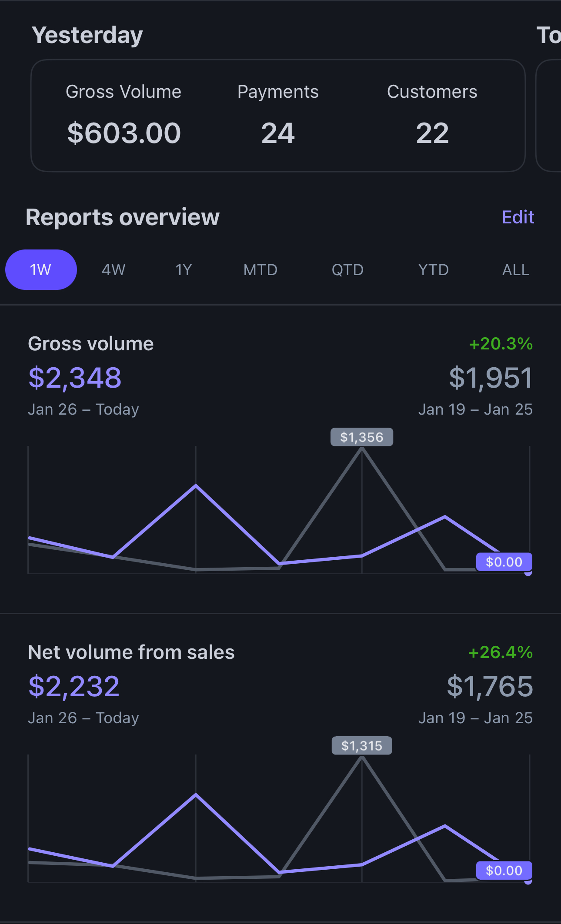The height and width of the screenshot is (924, 561).
Task: Tap the Payments count 24
Action: [278, 133]
